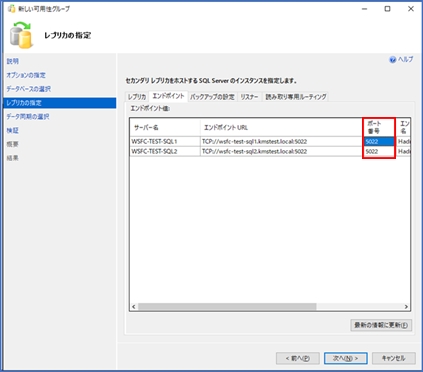423x372 pixels.
Task: Go to データ同期の選択 step in sidebar
Action: click(x=28, y=117)
